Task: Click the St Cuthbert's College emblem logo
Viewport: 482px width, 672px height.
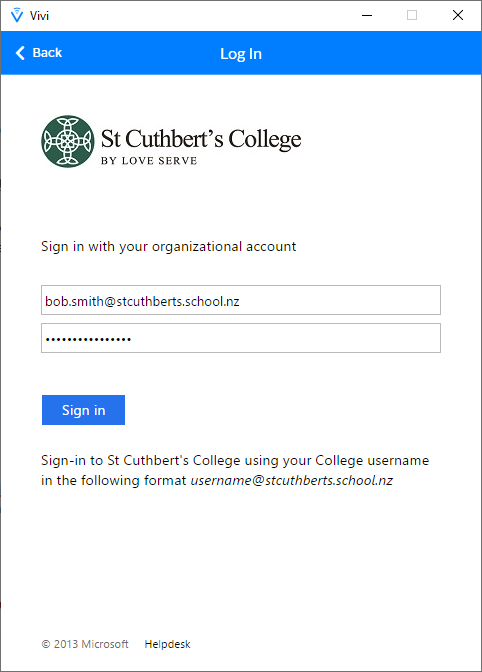Action: (68, 141)
